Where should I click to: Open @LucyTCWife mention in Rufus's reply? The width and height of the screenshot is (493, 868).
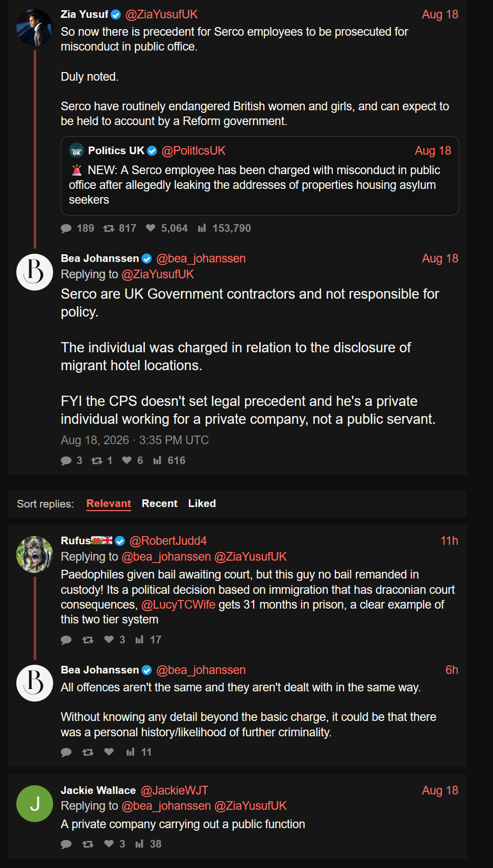[178, 605]
